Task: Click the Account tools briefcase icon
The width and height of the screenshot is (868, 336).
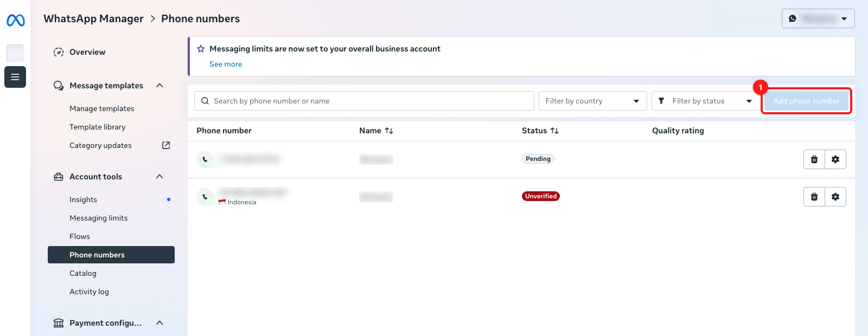Action: click(x=59, y=177)
